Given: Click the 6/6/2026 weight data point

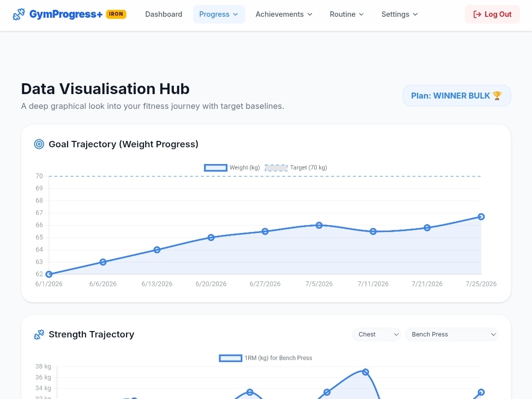Looking at the screenshot, I should click(103, 262).
